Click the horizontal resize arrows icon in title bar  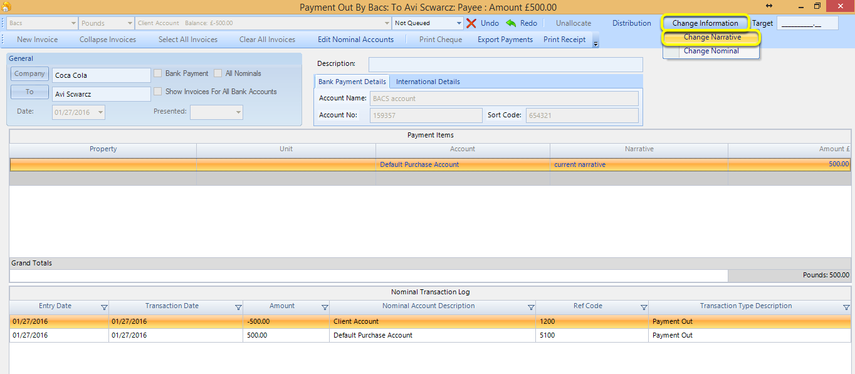tap(769, 5)
